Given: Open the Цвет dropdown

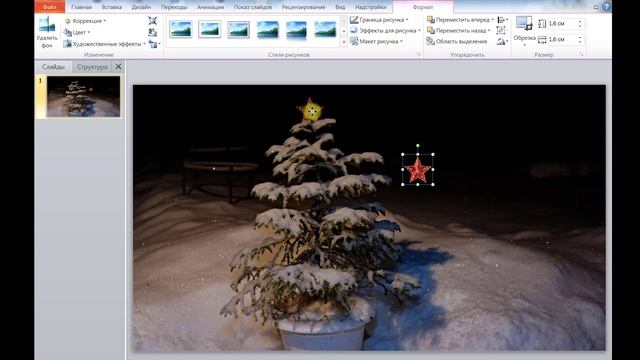Looking at the screenshot, I should (77, 32).
